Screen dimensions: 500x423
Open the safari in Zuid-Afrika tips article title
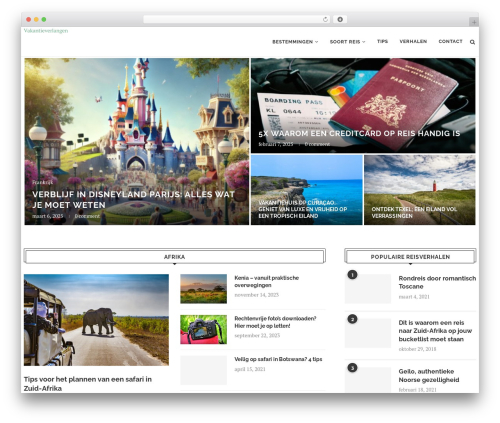(88, 384)
